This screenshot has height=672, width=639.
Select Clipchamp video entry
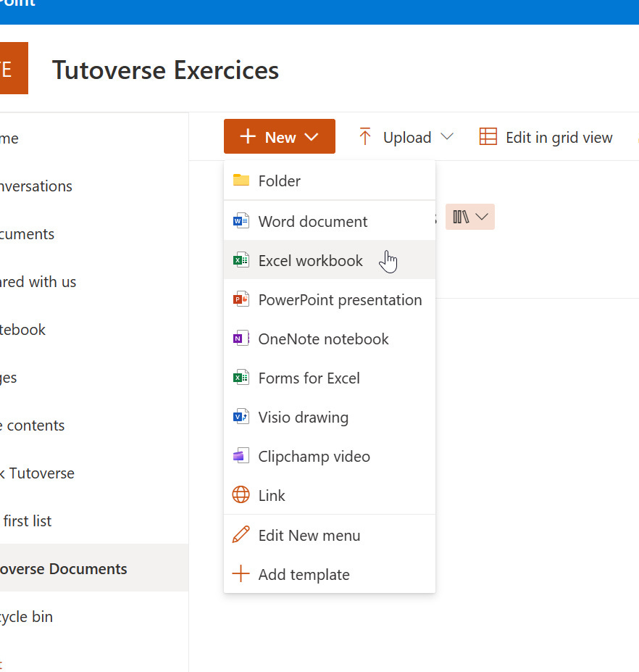(330, 456)
